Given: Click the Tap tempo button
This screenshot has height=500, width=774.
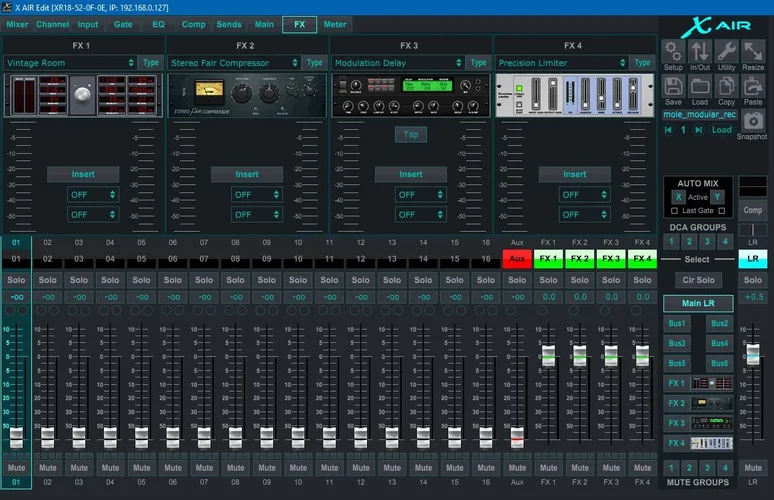Looking at the screenshot, I should [x=411, y=134].
